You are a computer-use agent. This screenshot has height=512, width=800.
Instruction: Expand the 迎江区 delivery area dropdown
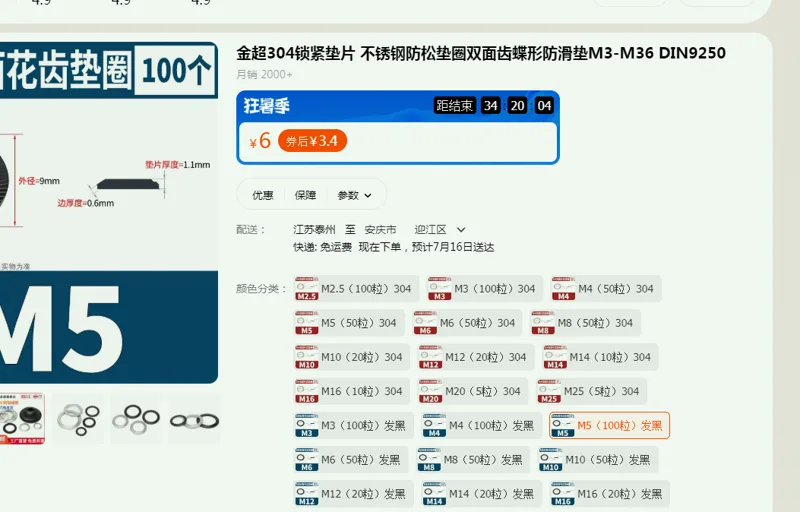[439, 229]
